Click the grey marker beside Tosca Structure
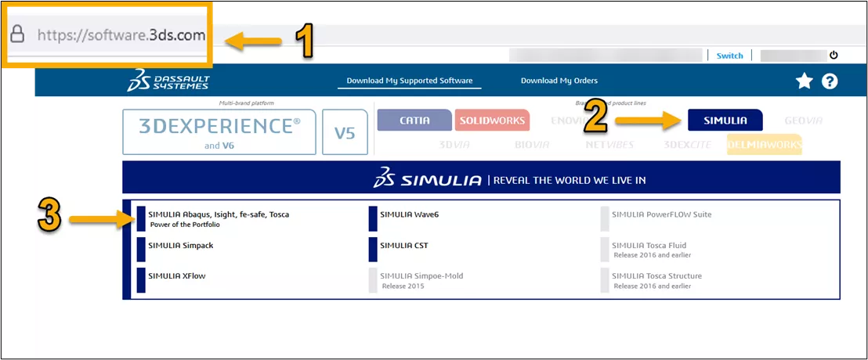 click(605, 280)
